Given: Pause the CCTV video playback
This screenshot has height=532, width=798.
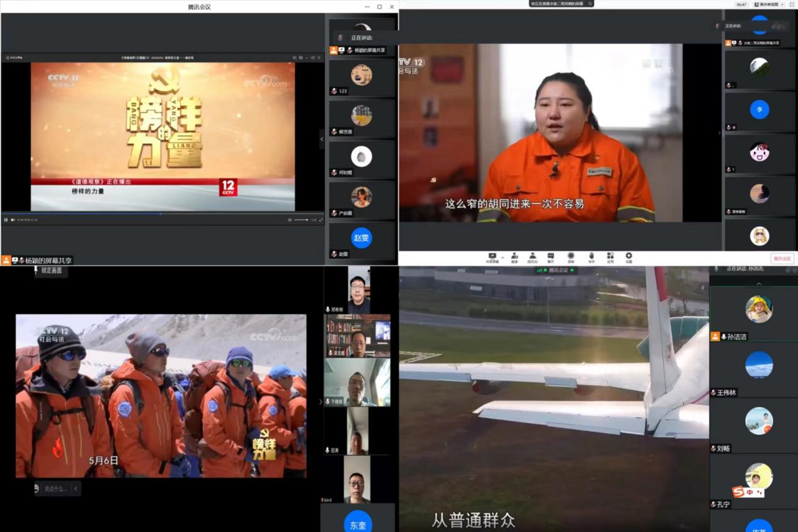Looking at the screenshot, I should (x=6, y=220).
